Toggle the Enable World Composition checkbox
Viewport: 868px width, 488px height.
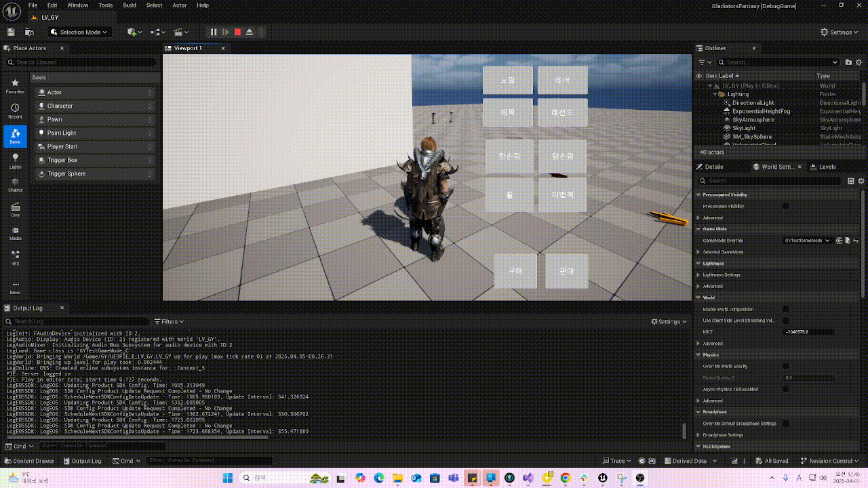(786, 309)
